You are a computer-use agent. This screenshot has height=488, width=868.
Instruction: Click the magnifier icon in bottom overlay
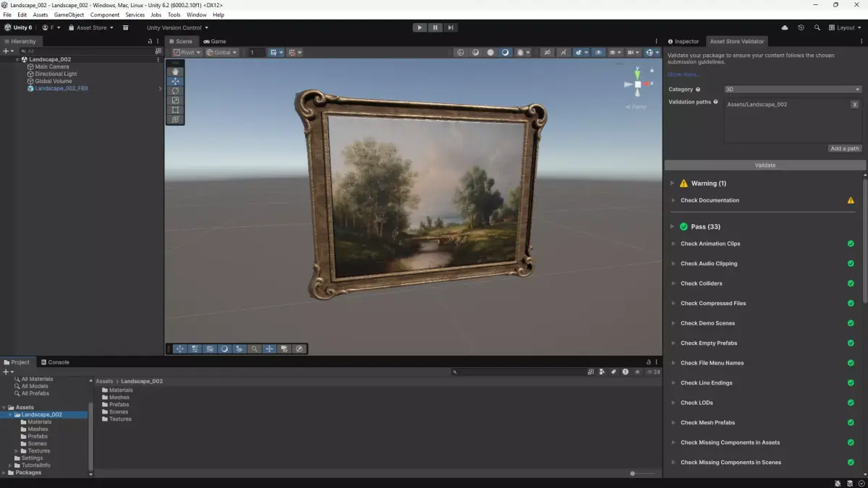254,348
